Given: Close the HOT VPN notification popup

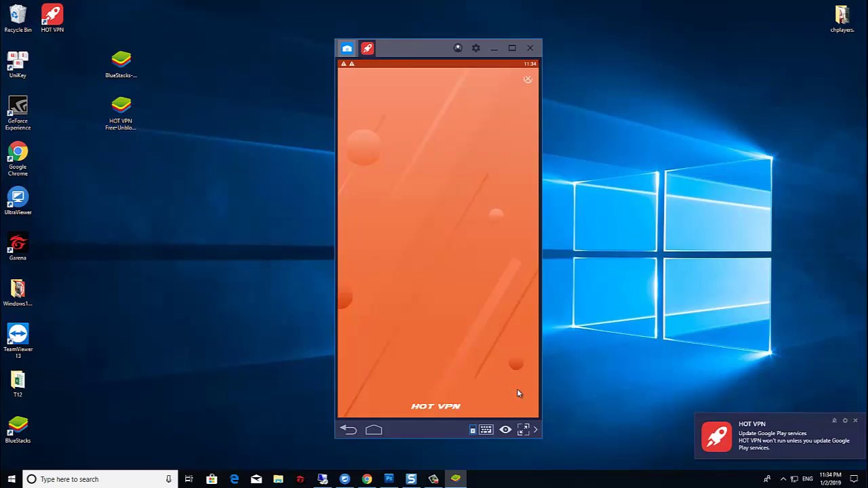Looking at the screenshot, I should click(x=856, y=421).
